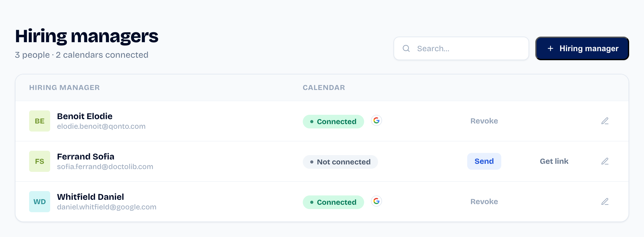
Task: Get link for Ferrand Sofia
Action: pos(554,161)
